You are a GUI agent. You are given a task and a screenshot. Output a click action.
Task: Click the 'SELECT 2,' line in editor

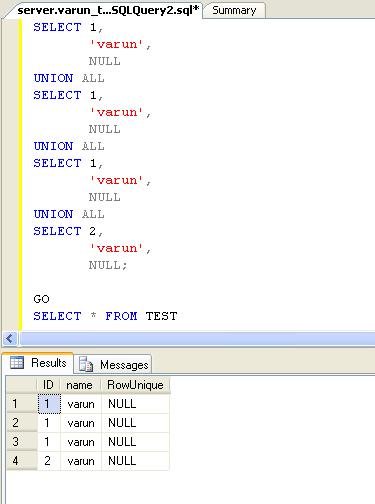[x=68, y=231]
